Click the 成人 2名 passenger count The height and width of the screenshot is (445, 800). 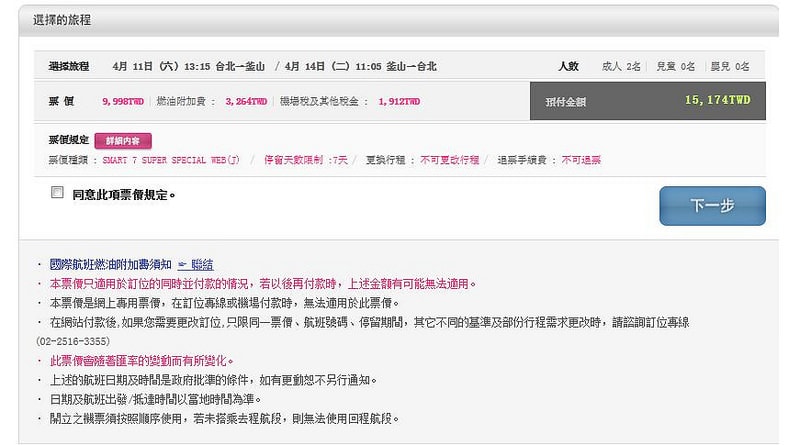[x=621, y=67]
